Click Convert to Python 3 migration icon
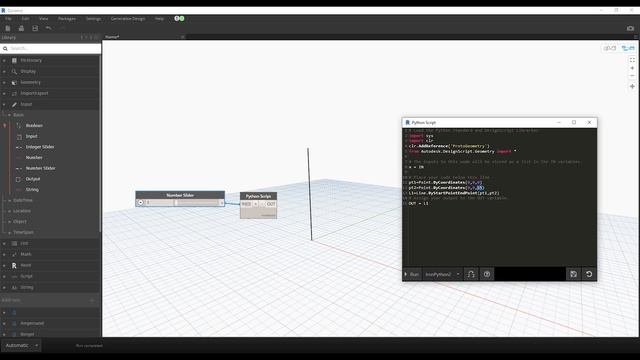 pyautogui.click(x=471, y=274)
